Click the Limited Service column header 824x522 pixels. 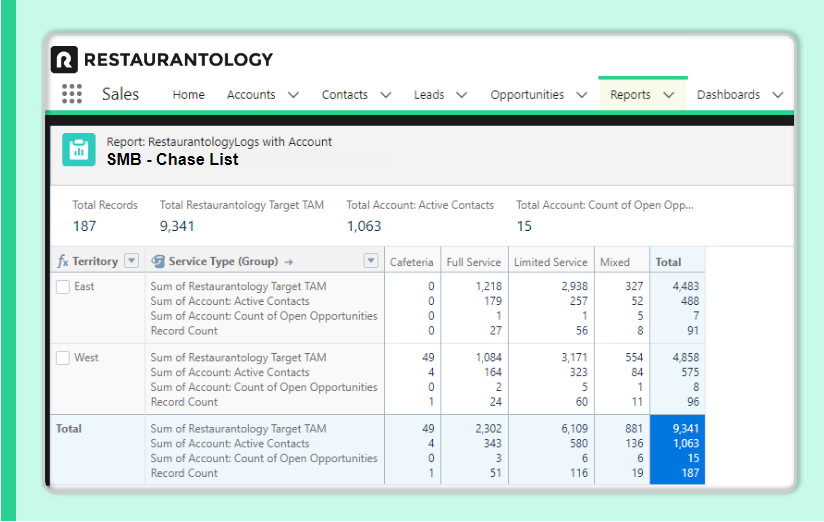(x=550, y=262)
